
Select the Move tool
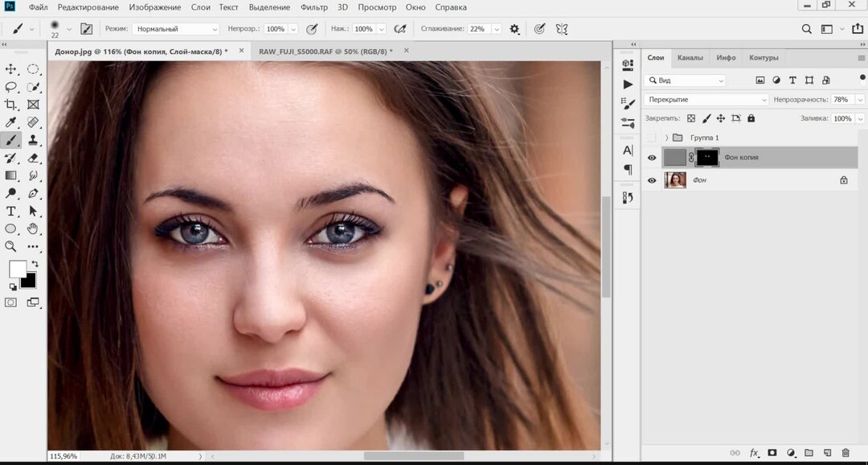[x=10, y=69]
